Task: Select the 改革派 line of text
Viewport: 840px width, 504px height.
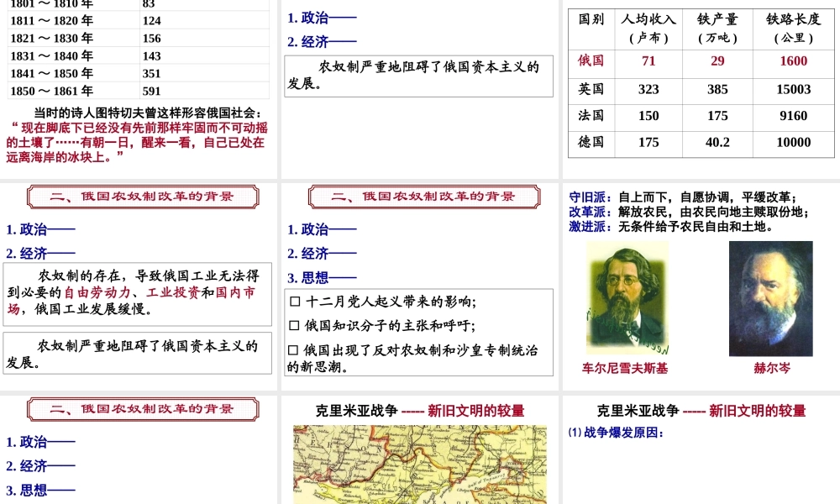Action: [689, 212]
